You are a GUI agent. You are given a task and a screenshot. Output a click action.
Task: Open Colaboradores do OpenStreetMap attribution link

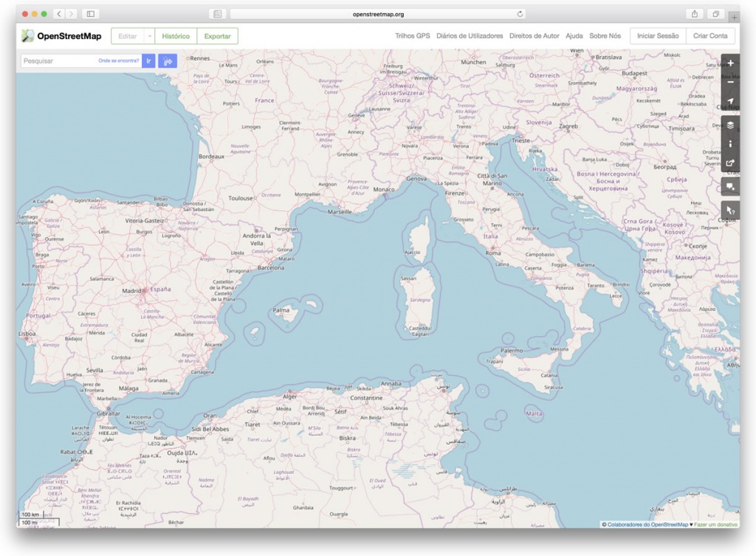(647, 525)
